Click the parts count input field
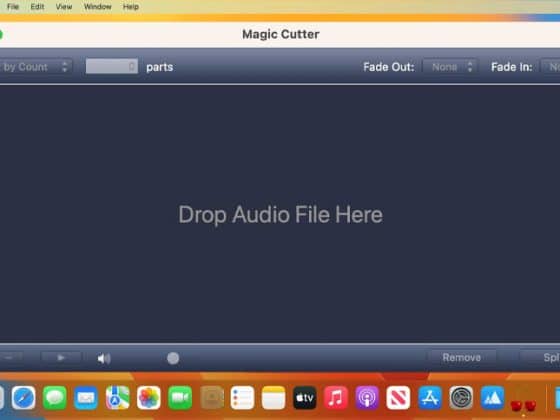Image resolution: width=560 pixels, height=420 pixels. pyautogui.click(x=112, y=66)
